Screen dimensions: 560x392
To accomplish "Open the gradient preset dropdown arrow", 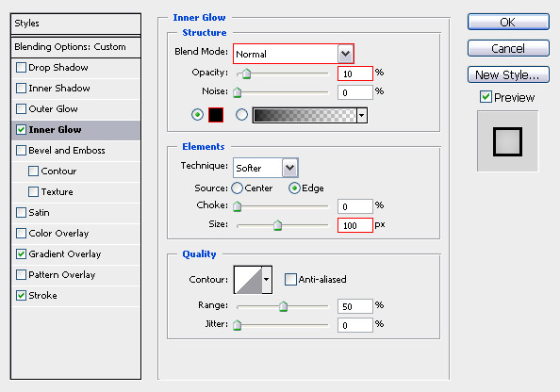I will point(362,115).
